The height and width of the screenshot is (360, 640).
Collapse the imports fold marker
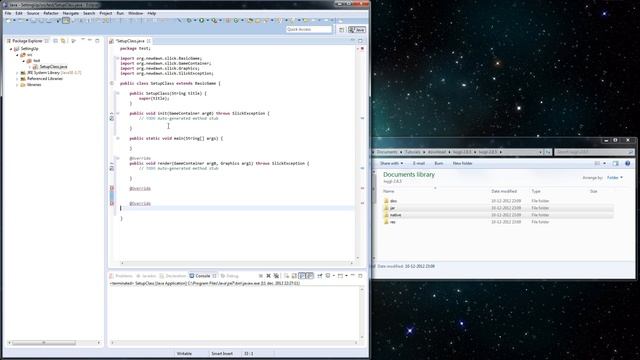pos(118,58)
